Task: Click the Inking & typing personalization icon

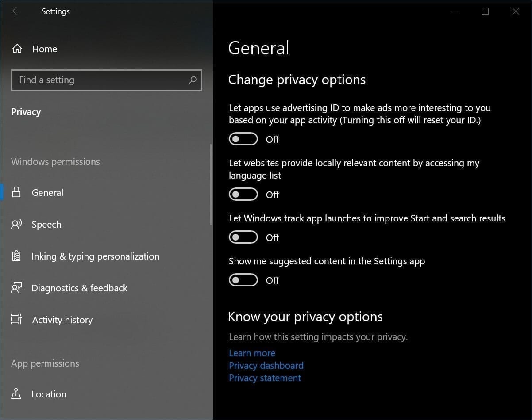Action: point(16,256)
